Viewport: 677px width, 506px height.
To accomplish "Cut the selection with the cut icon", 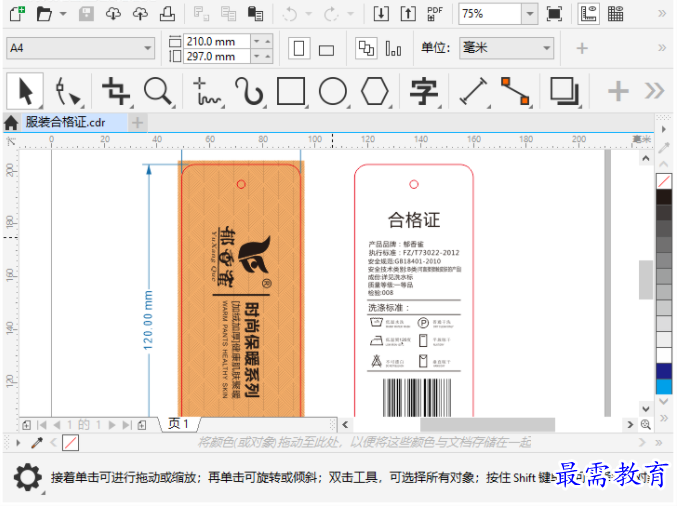I will (x=201, y=14).
